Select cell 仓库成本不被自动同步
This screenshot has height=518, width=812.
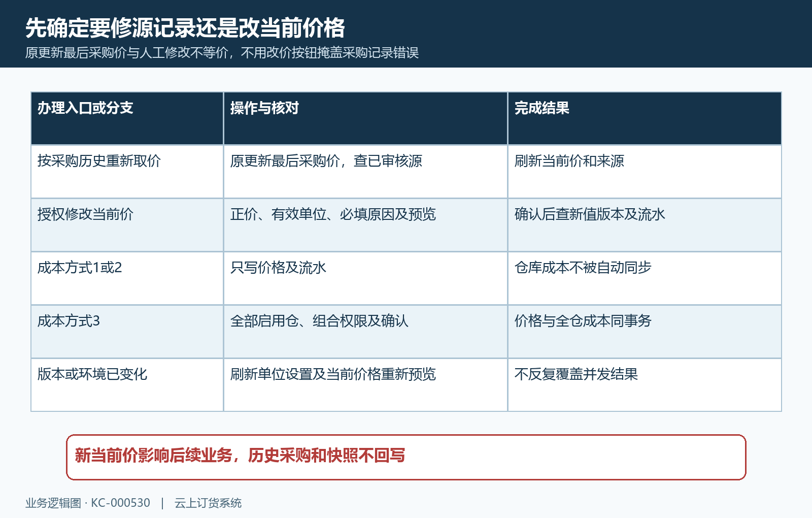[645, 278]
